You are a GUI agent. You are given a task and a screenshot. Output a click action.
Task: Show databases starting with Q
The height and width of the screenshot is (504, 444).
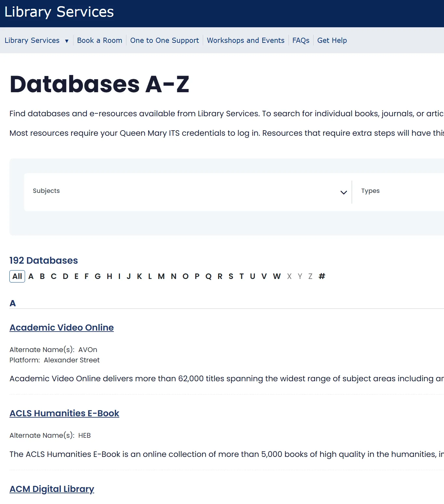[x=208, y=276]
